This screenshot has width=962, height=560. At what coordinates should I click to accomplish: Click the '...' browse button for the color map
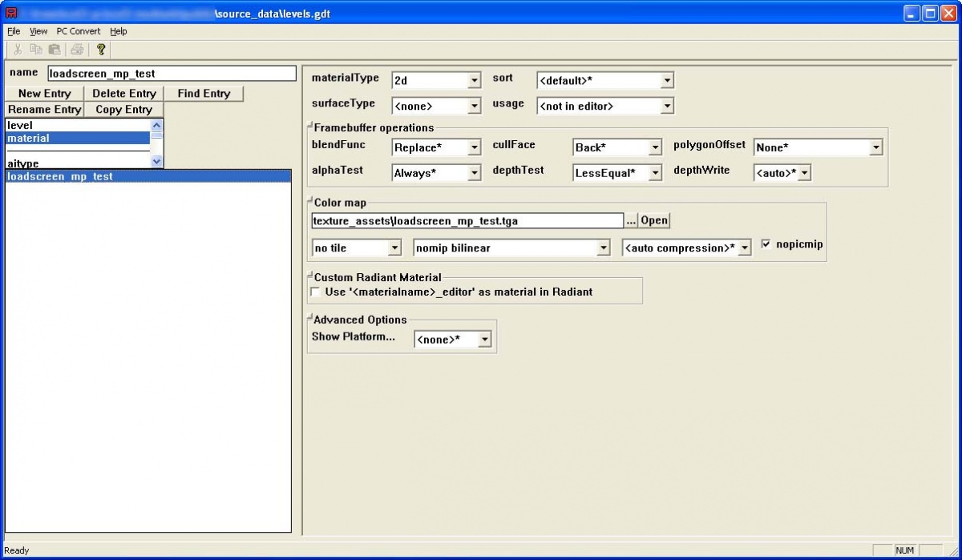pyautogui.click(x=631, y=220)
